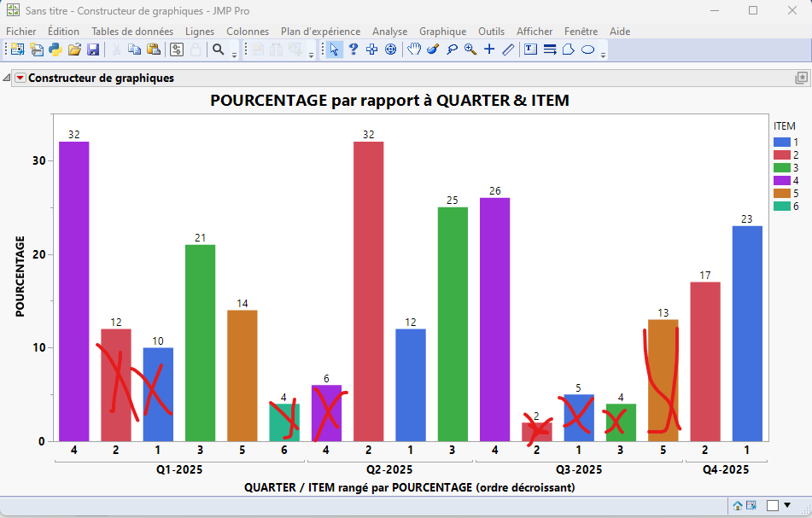Pick the Polygon annotation tool
The height and width of the screenshot is (518, 812).
[567, 49]
